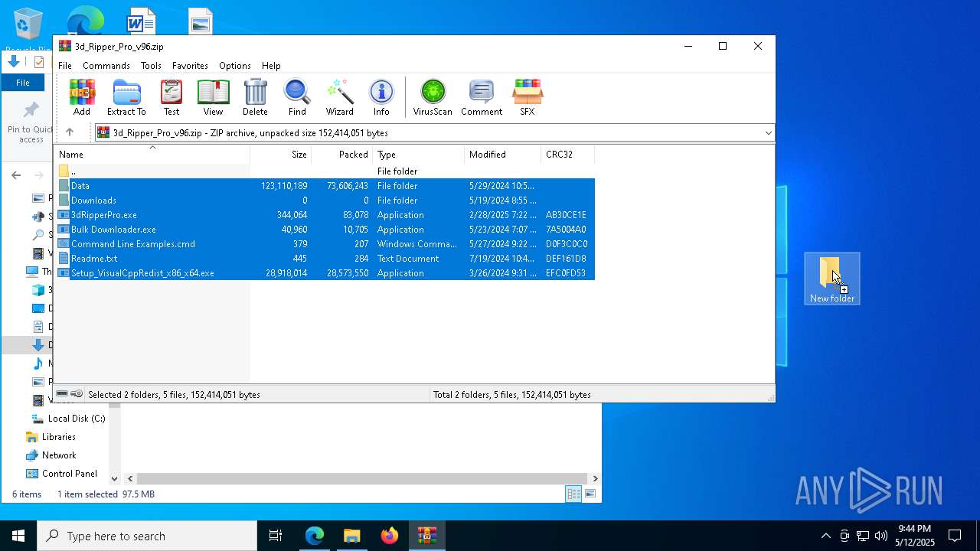Select Setup_VisualCppRedist_x86_x64.exe file
This screenshot has height=551, width=980.
(325, 273)
